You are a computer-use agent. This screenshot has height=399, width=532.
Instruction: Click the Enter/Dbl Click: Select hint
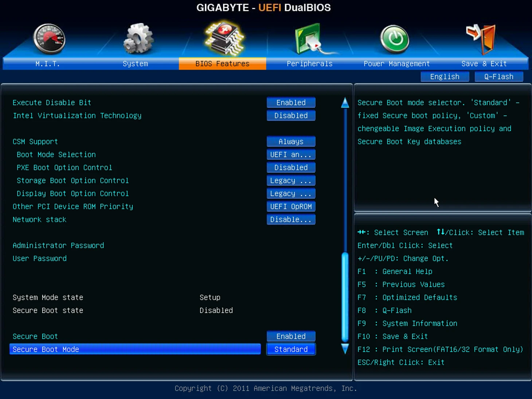click(405, 246)
